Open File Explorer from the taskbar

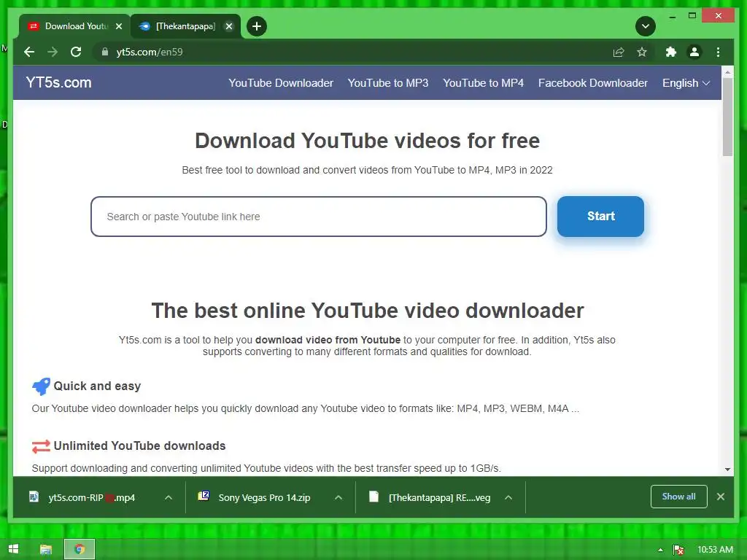tap(46, 550)
